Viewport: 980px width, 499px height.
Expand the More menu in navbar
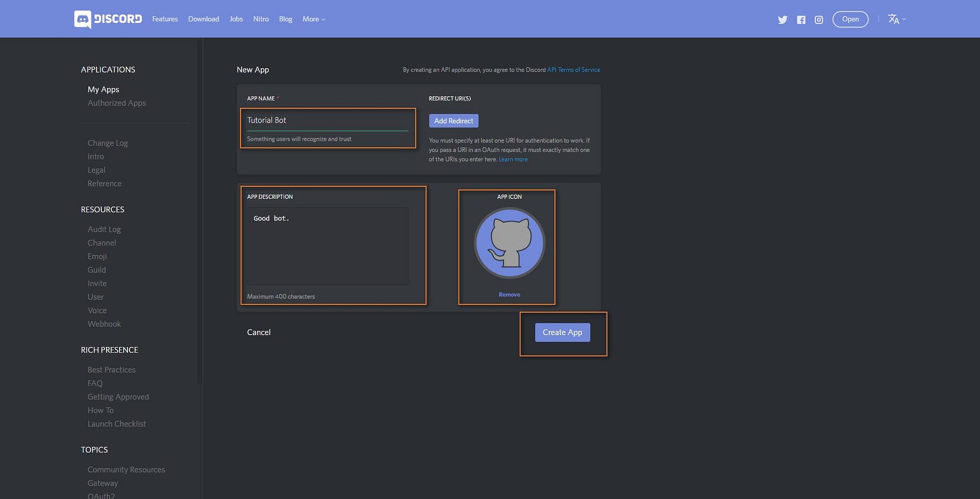click(314, 19)
